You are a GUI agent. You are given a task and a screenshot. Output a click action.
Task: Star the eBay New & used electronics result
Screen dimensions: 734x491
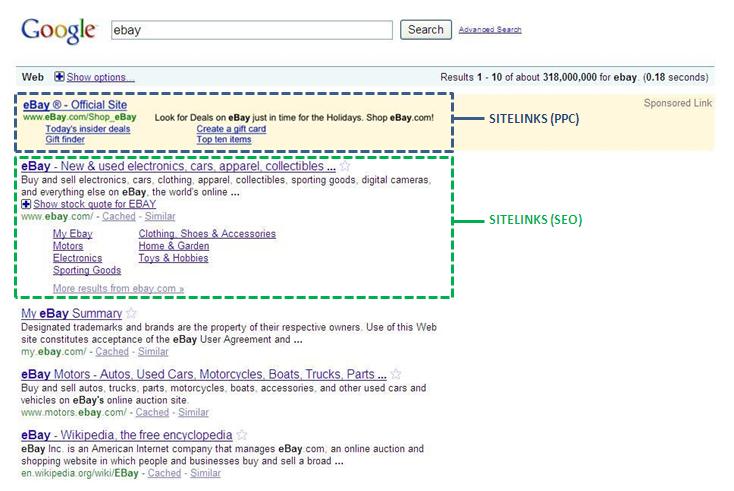point(346,167)
